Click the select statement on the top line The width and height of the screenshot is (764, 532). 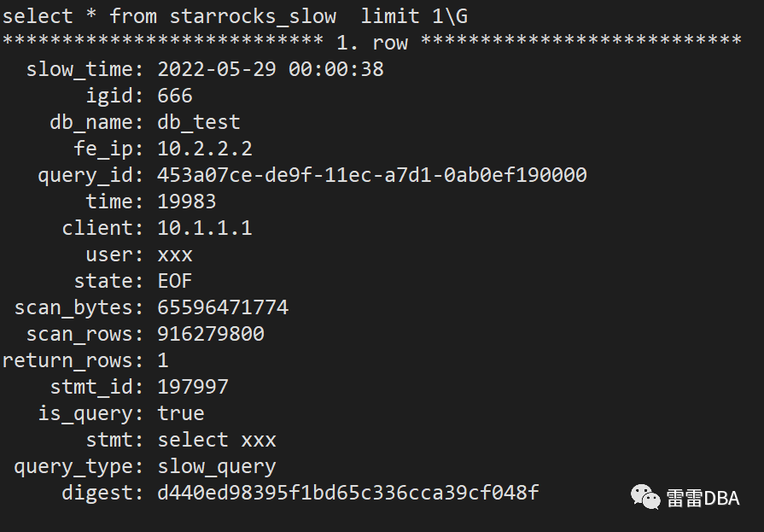[235, 15]
